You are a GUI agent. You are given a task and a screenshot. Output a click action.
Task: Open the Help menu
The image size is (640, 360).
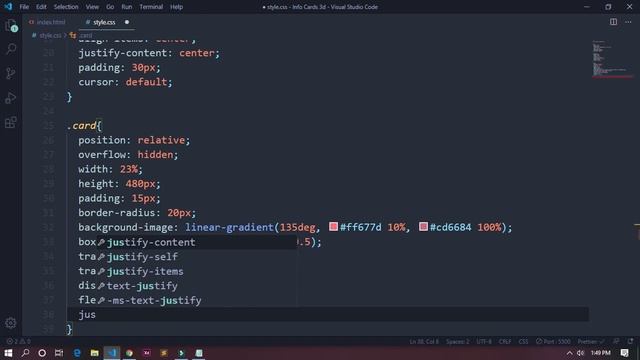(x=176, y=7)
